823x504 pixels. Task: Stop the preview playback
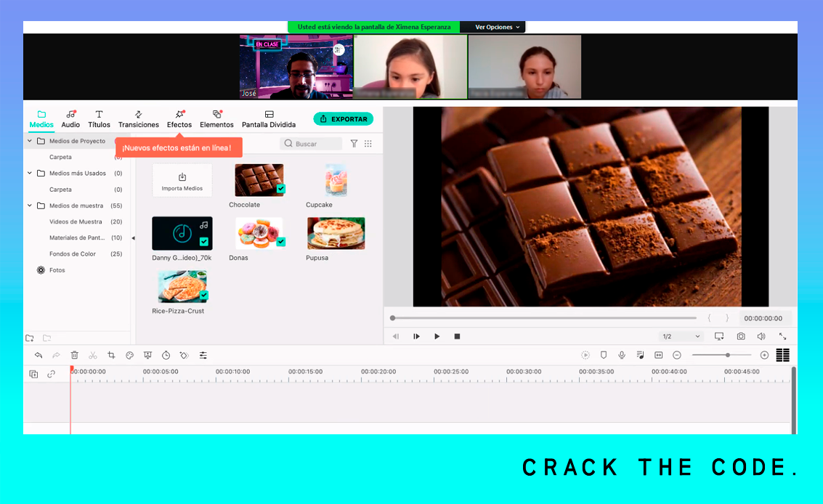coord(457,336)
